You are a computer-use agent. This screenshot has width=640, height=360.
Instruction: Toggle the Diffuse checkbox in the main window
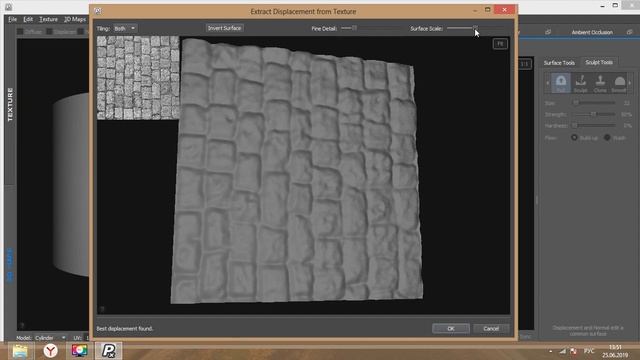pyautogui.click(x=20, y=31)
